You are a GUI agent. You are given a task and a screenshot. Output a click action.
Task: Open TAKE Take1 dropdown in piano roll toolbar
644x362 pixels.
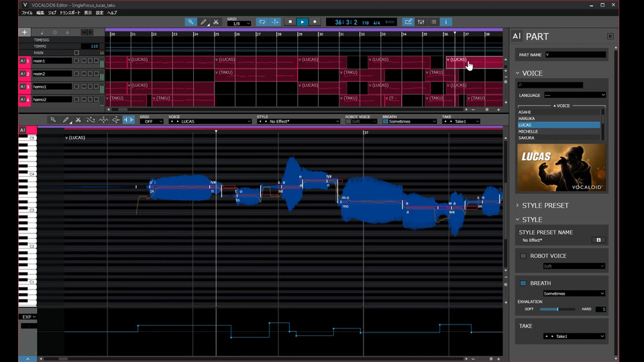(x=461, y=121)
